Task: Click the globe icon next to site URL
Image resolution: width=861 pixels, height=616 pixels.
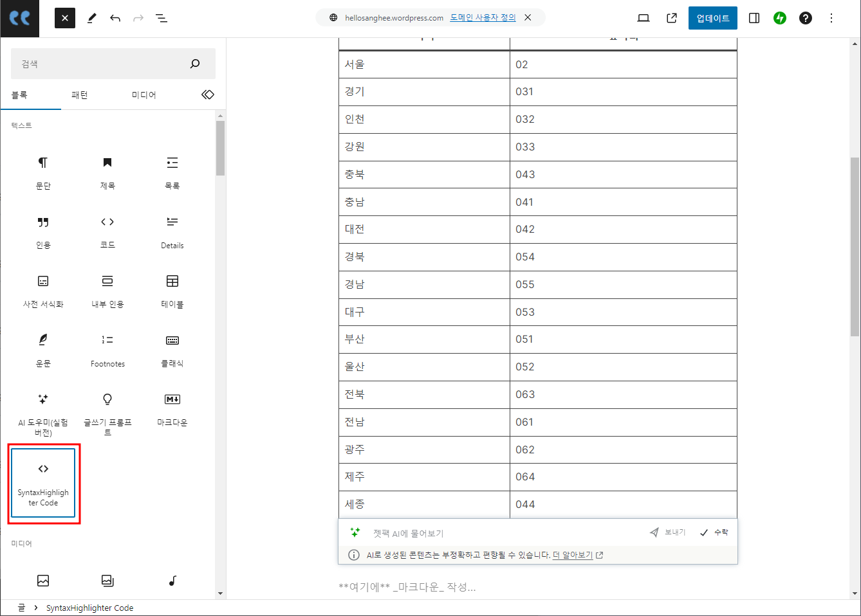Action: 333,18
